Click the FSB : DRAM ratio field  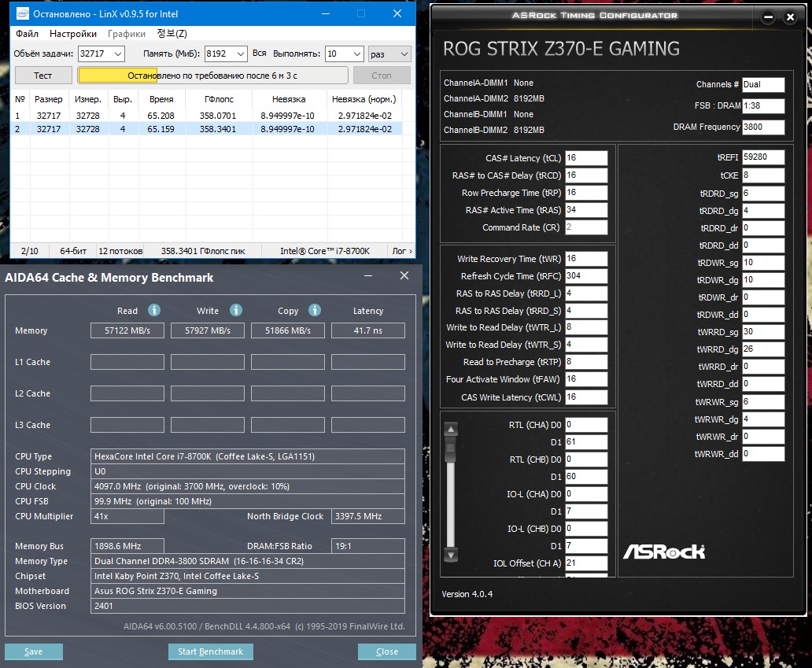(x=763, y=105)
